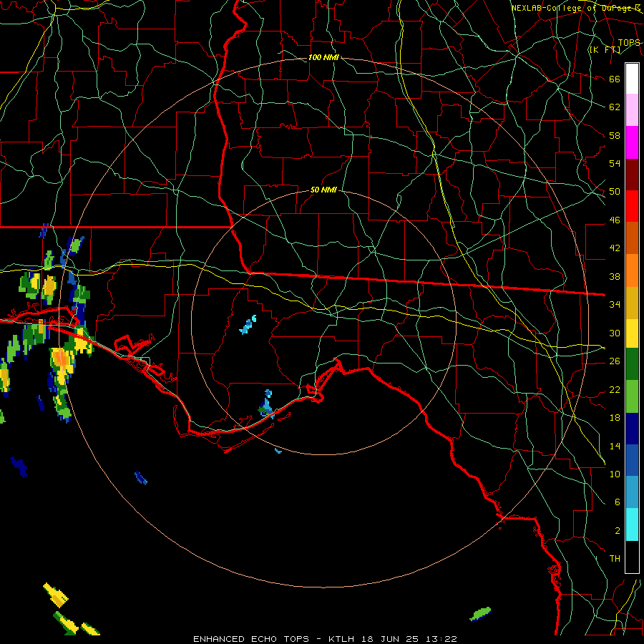644x644 pixels.
Task: Select the dark green swatch beside the 26 label
Action: coord(632,364)
